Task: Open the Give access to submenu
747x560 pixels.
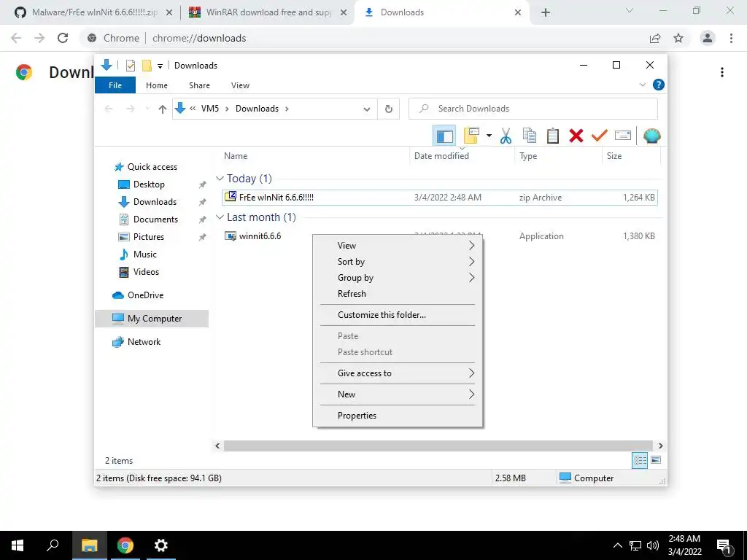Action: click(398, 373)
